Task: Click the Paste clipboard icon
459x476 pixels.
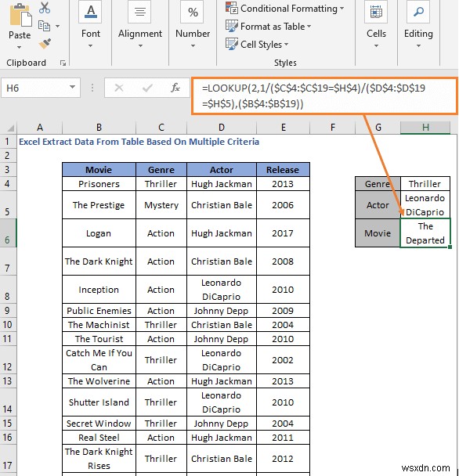Action: click(20, 15)
